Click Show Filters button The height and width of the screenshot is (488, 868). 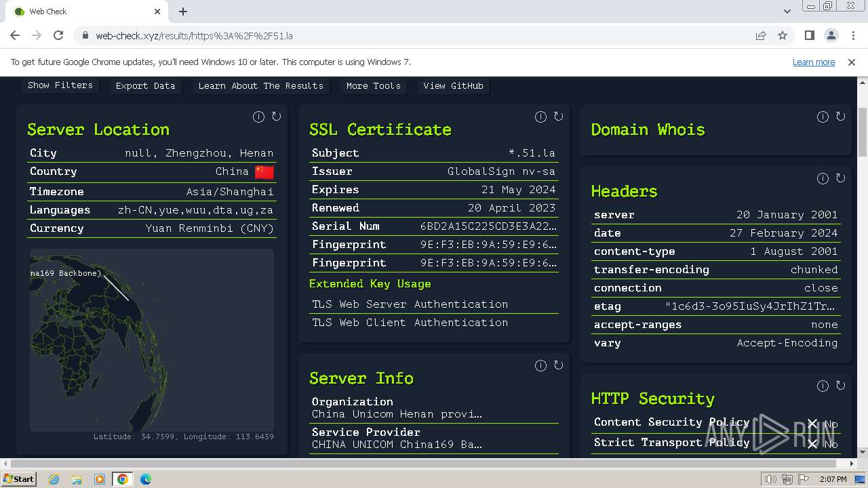click(x=60, y=85)
